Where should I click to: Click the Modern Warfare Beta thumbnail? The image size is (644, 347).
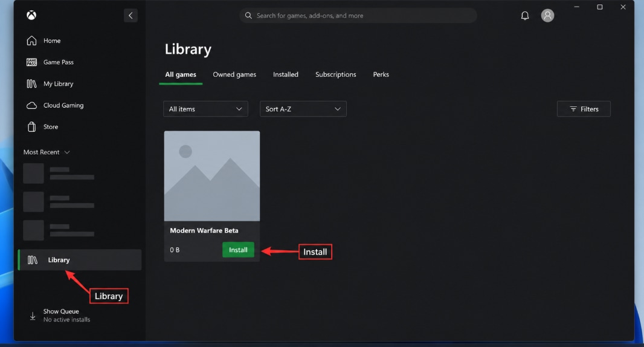point(212,176)
